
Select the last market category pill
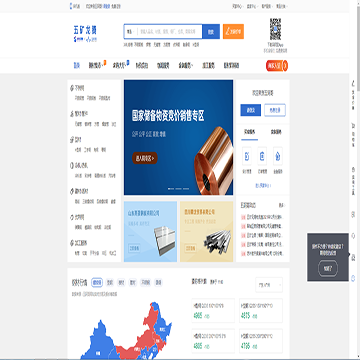click(159, 282)
